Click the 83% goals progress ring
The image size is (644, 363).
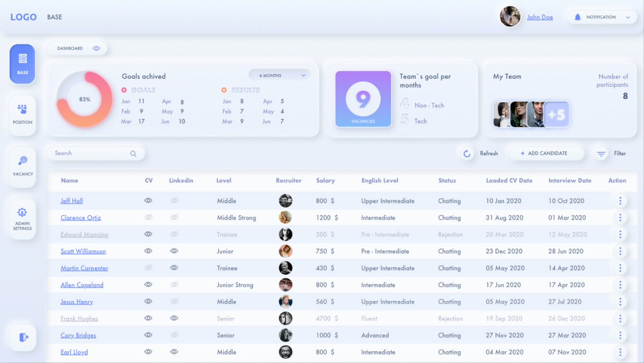pos(83,99)
